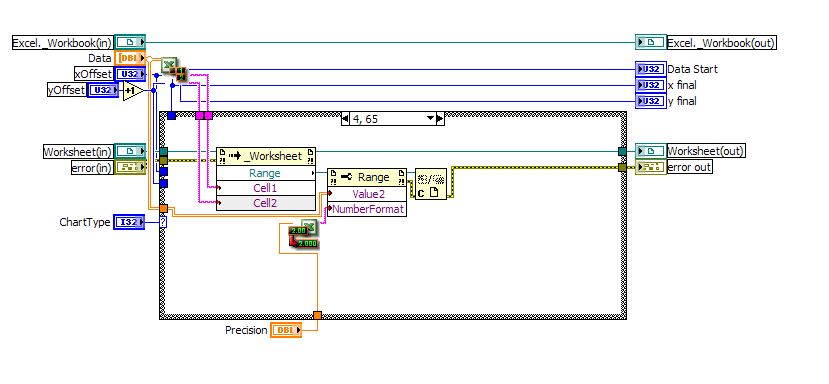
Task: Open the case selector dropdown arrow
Action: pyautogui.click(x=431, y=119)
